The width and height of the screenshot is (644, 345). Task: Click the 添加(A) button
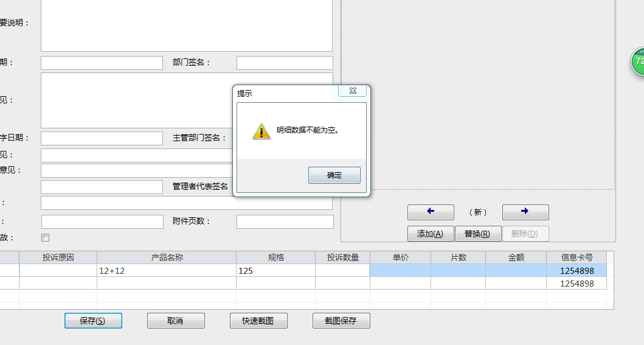pos(431,234)
